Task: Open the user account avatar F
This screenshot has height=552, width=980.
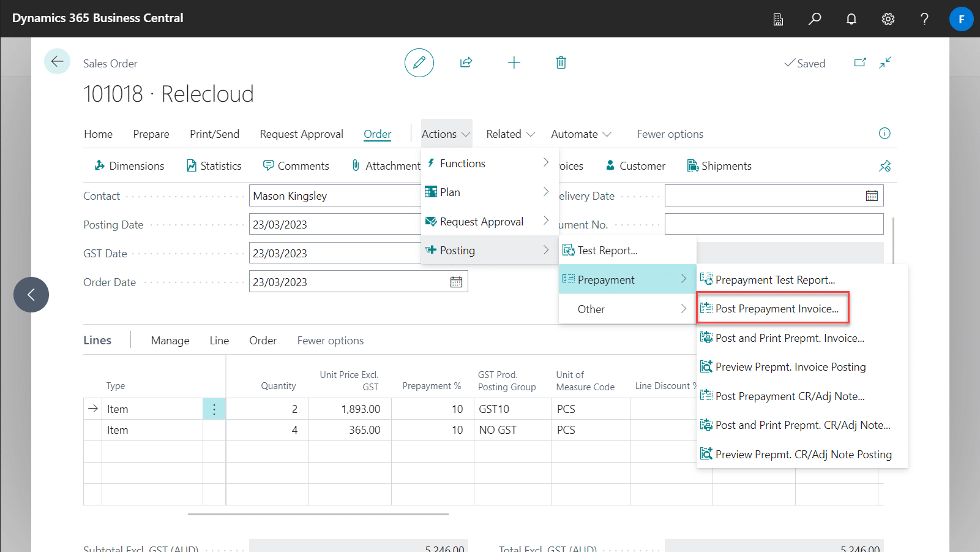Action: pyautogui.click(x=962, y=19)
